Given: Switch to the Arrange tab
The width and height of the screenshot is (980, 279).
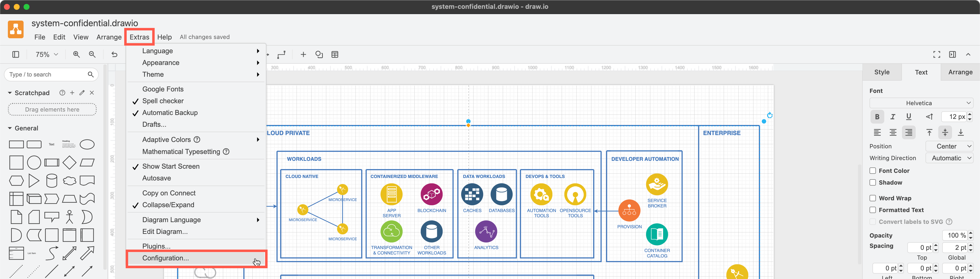Looking at the screenshot, I should point(960,72).
